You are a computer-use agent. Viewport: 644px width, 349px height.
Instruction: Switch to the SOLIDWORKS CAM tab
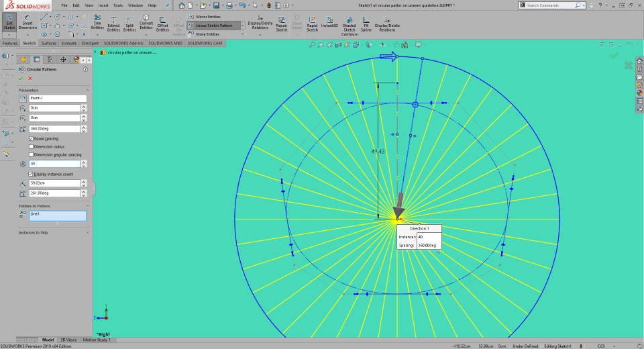tap(205, 43)
